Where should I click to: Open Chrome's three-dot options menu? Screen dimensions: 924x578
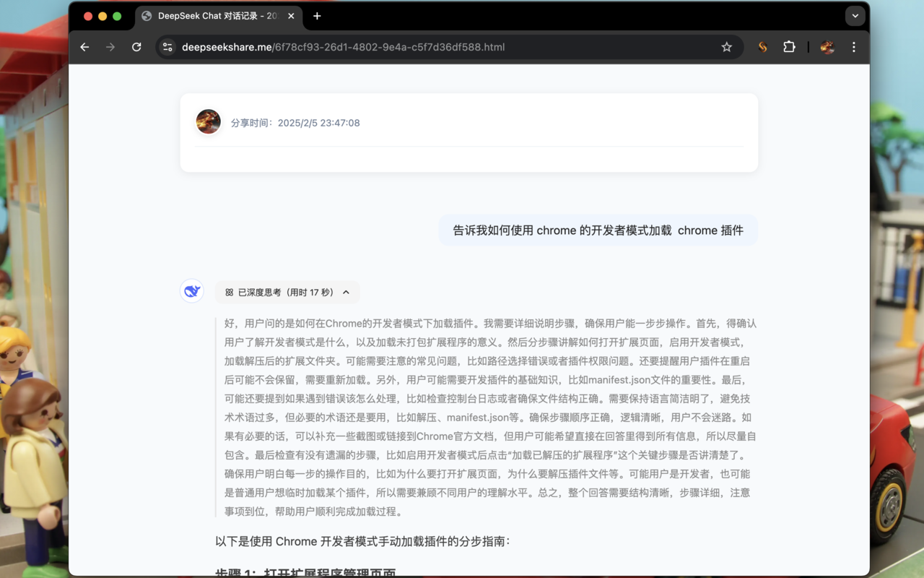[854, 47]
